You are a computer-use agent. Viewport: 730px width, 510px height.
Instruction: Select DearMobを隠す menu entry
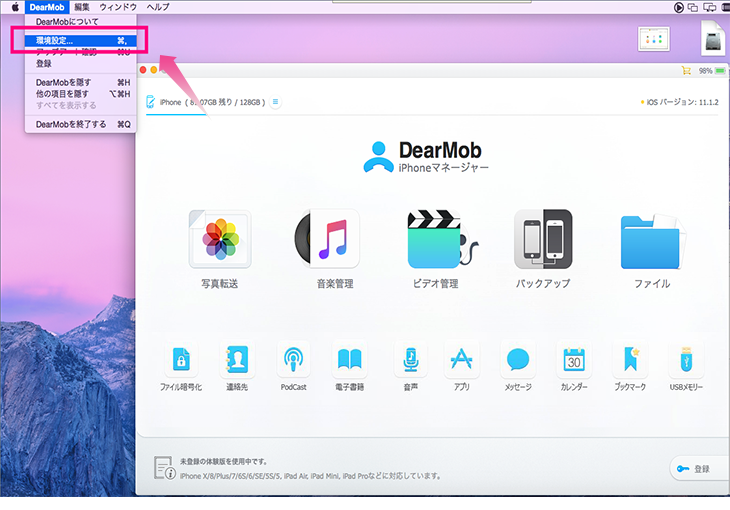click(81, 82)
